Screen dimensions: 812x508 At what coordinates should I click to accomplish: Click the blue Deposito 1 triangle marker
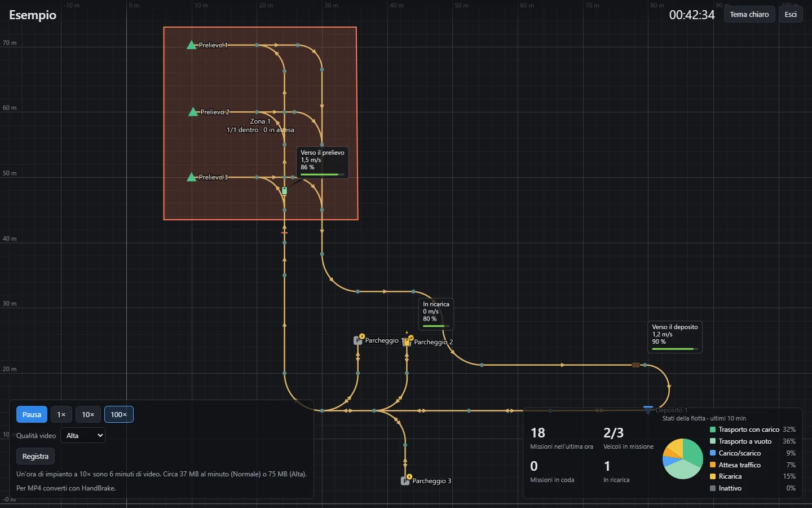(648, 409)
